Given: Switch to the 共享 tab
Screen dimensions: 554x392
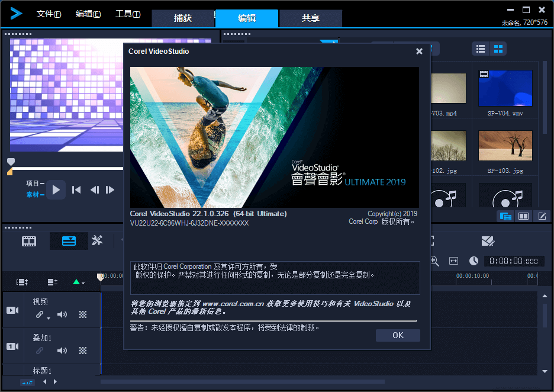Looking at the screenshot, I should click(310, 18).
